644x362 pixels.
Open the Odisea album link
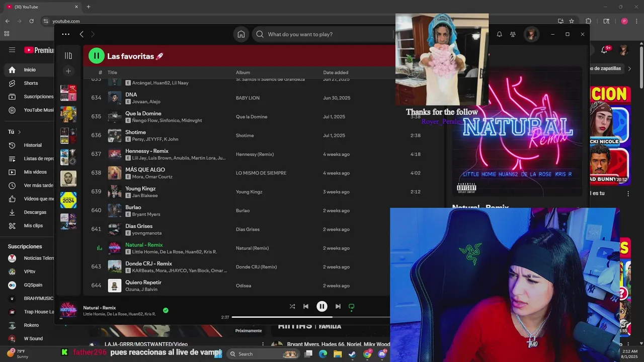point(244,286)
